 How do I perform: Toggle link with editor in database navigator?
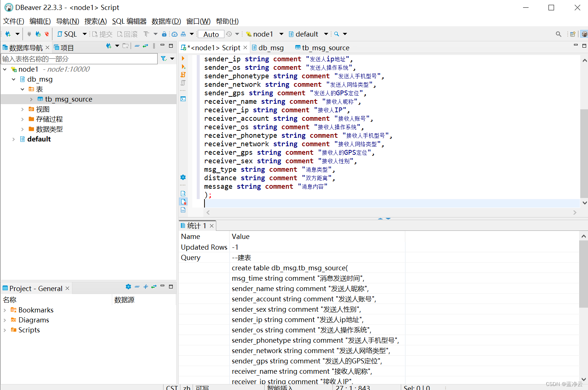coord(145,46)
